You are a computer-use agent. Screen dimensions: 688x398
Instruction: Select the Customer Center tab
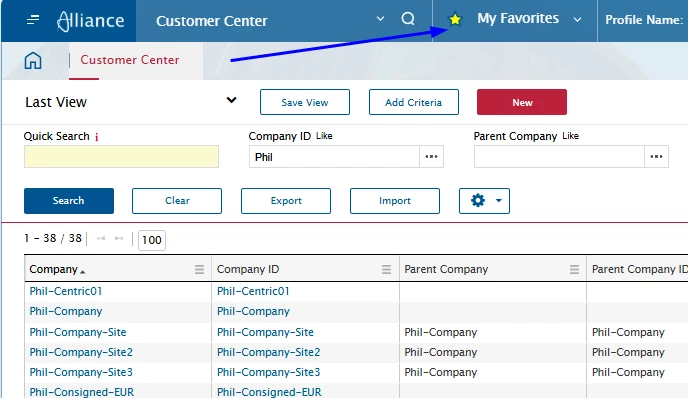pos(129,60)
